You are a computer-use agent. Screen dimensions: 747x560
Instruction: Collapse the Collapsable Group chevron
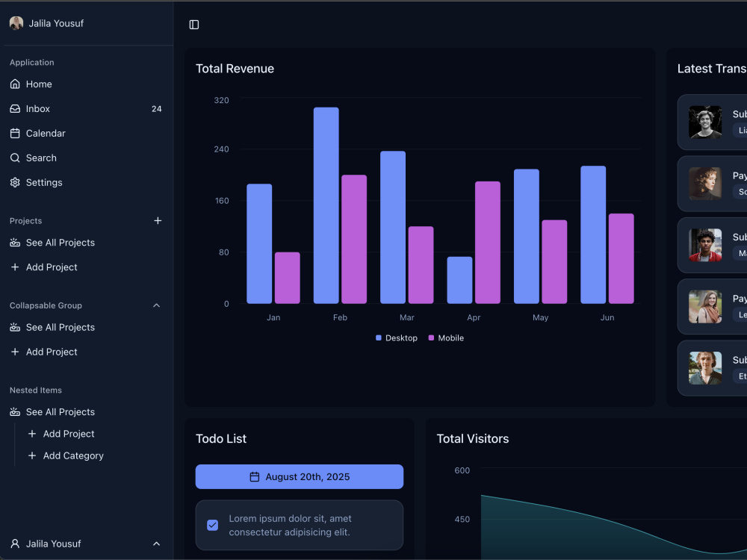click(156, 305)
